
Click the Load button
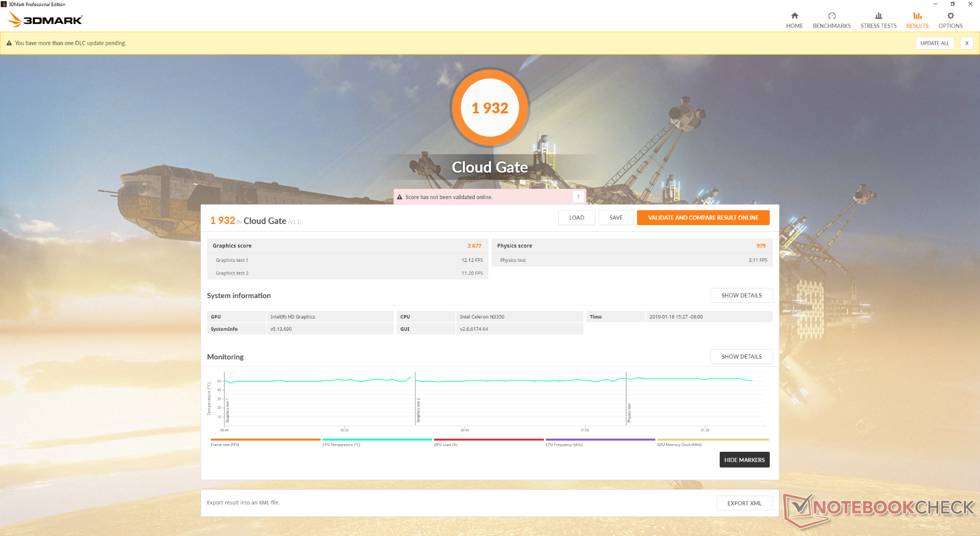coord(577,217)
